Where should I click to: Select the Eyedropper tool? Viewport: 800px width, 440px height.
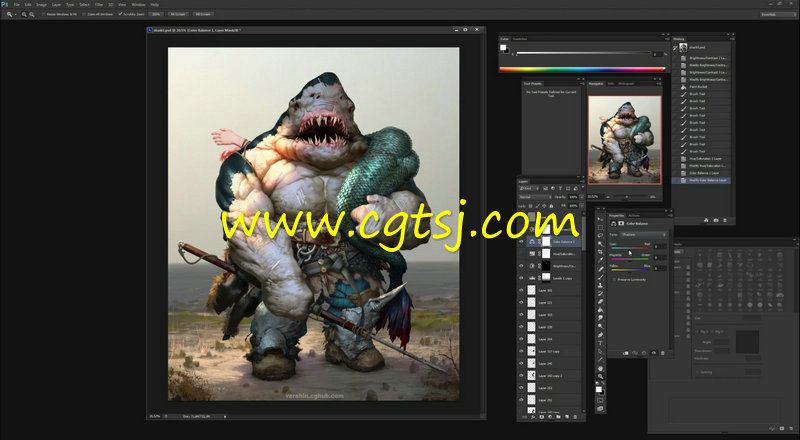coord(601,260)
